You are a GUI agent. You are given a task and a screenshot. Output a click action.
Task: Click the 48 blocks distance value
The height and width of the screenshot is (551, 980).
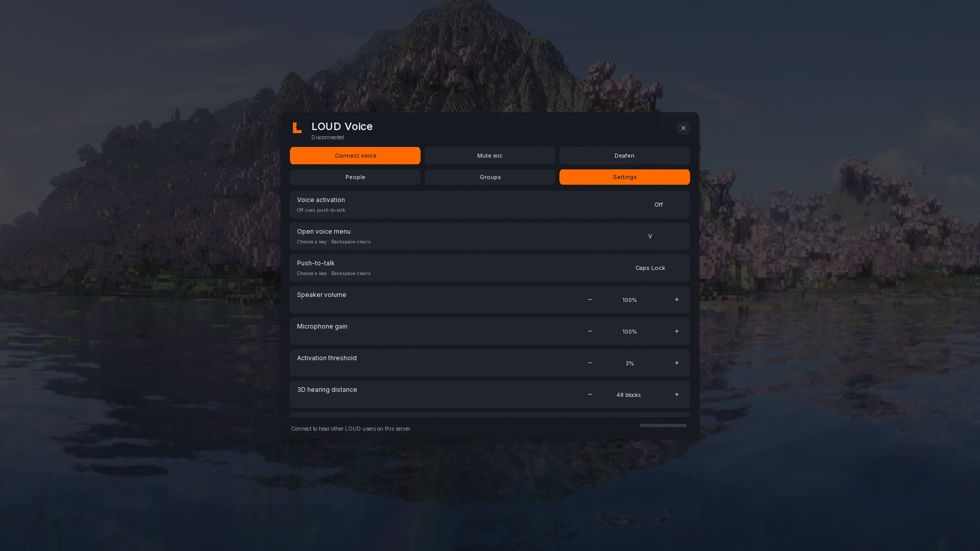628,395
